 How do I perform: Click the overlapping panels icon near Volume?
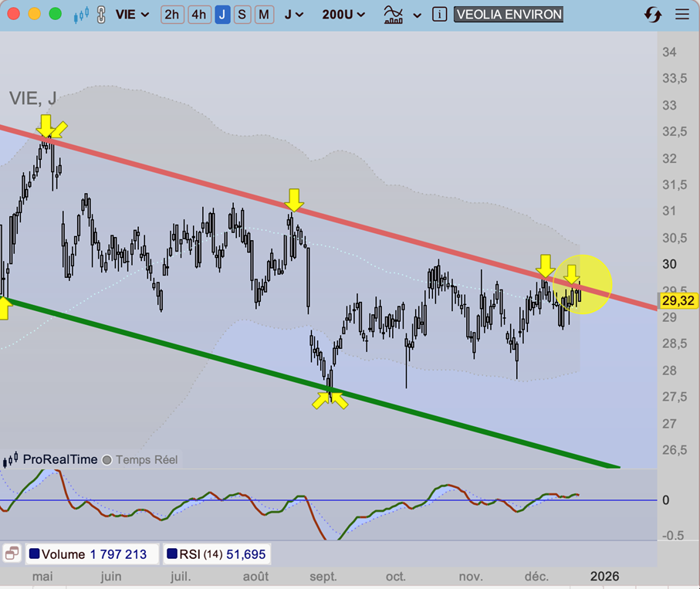[12, 553]
